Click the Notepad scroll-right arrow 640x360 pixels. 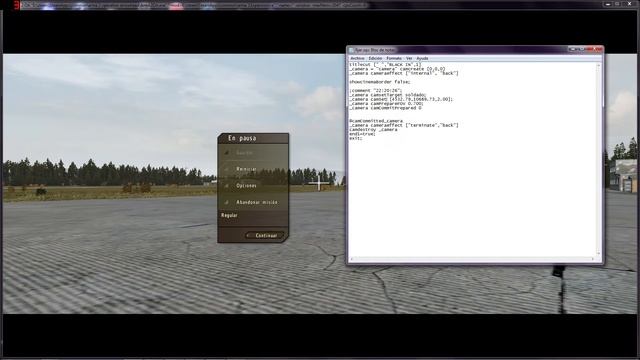(x=593, y=259)
